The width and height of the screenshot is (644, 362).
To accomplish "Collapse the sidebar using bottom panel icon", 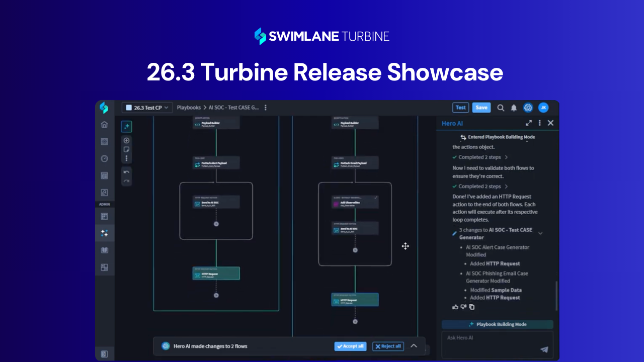I will coord(104,354).
